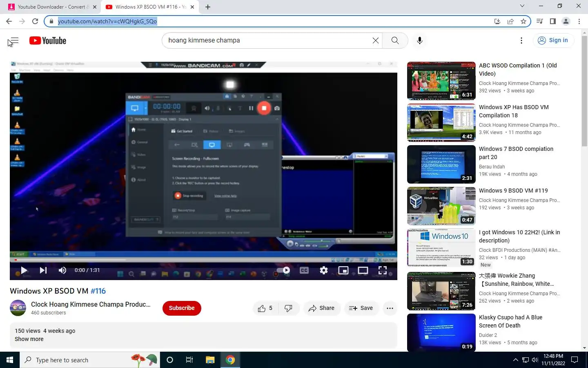Select the Windows XP BSOD VM #116 tab

pyautogui.click(x=149, y=7)
